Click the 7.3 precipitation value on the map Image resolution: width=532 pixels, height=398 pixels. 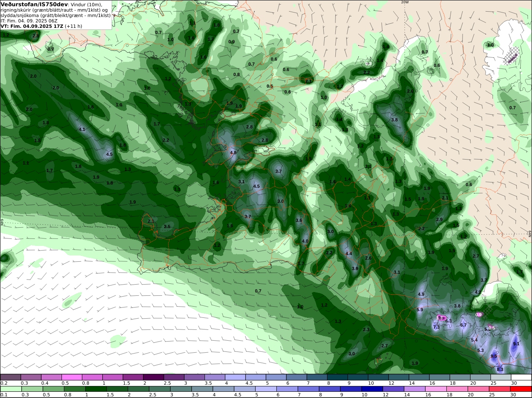coord(436,327)
